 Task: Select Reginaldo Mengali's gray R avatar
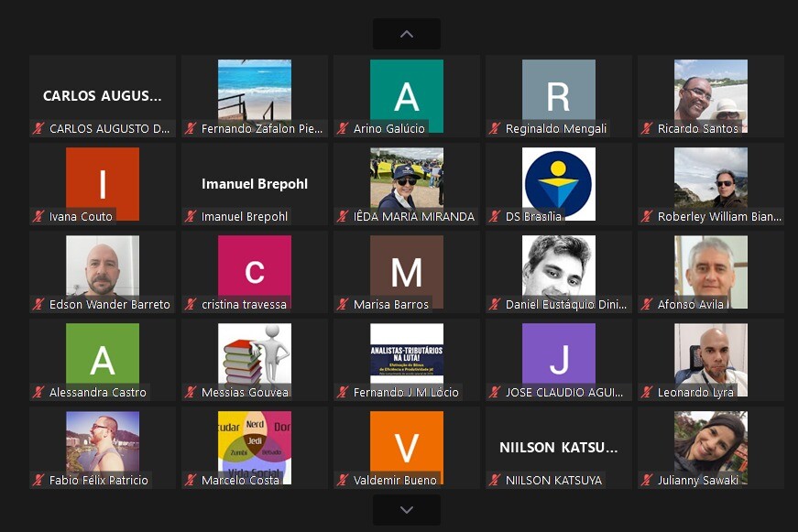tap(558, 92)
